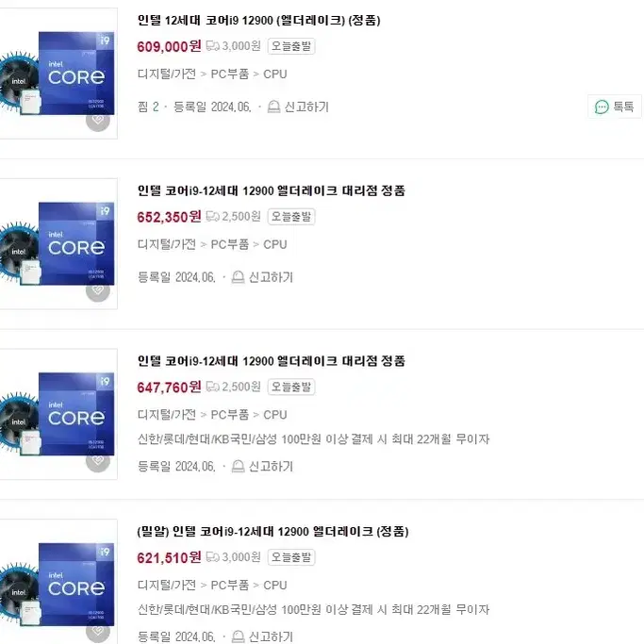Toggle wishlist heart on the 609,000원 product thumbnail
644x644 pixels.
[98, 120]
